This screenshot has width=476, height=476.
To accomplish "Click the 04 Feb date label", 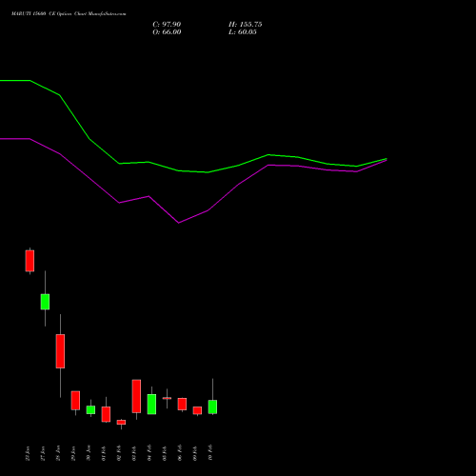I will tap(149, 453).
